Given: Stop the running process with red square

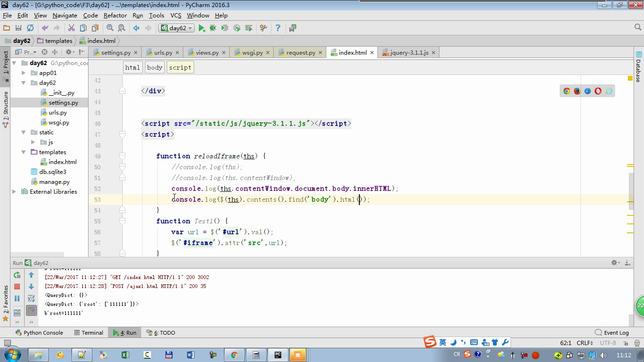Looking at the screenshot, I should (17, 287).
